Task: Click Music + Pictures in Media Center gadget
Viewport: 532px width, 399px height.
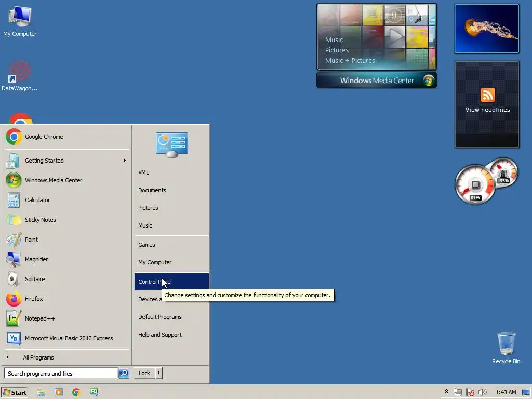Action: point(350,61)
